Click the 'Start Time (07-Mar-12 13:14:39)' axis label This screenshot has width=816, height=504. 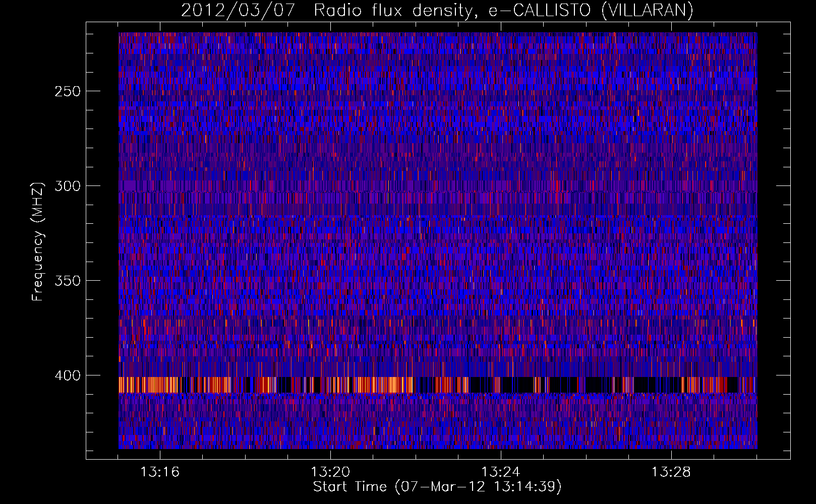[x=437, y=487]
